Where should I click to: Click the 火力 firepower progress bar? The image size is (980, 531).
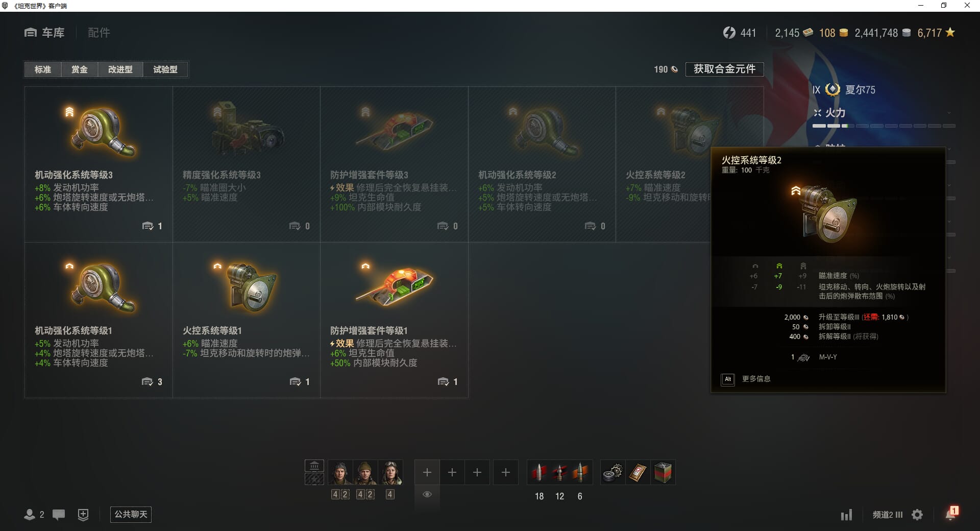coord(884,126)
